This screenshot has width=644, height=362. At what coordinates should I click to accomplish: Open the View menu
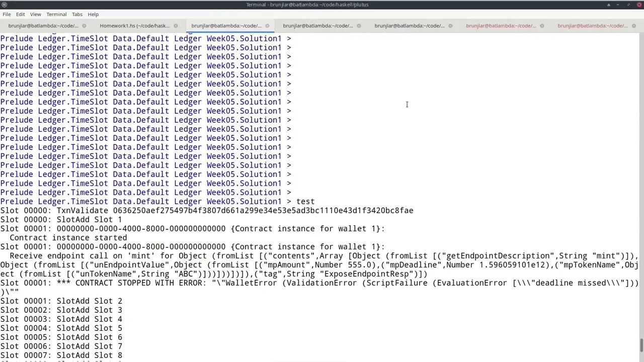click(x=35, y=14)
